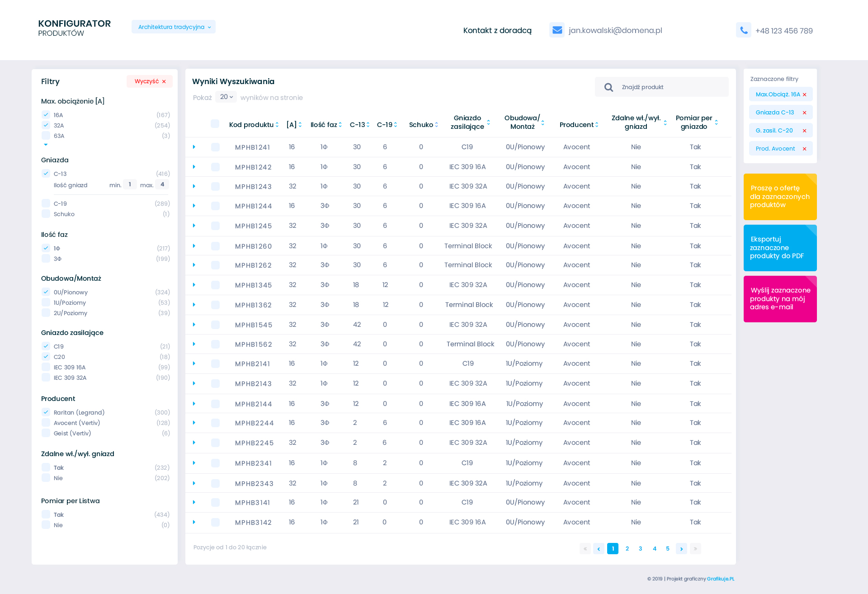Jump to last page double arrow
Image resolution: width=868 pixels, height=594 pixels.
(x=695, y=549)
